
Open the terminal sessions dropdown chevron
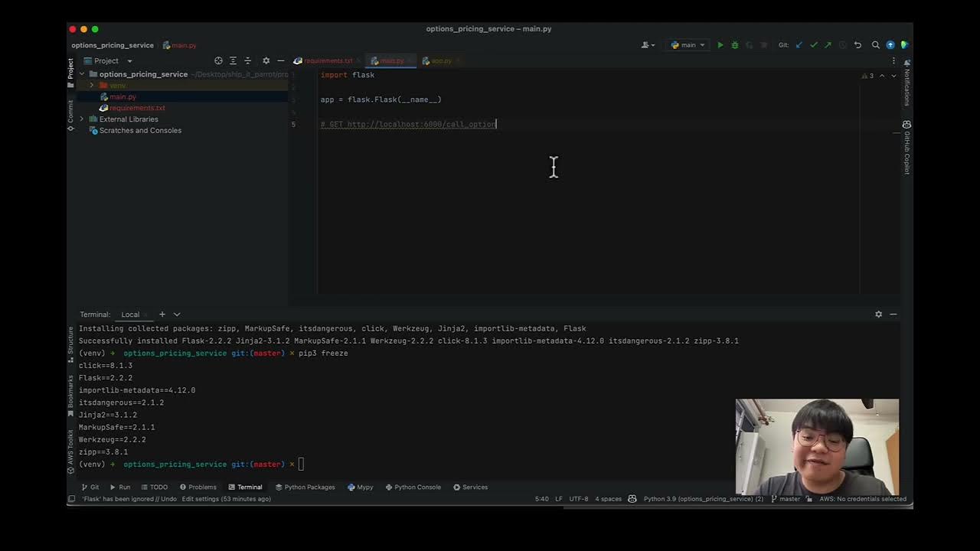coord(177,315)
